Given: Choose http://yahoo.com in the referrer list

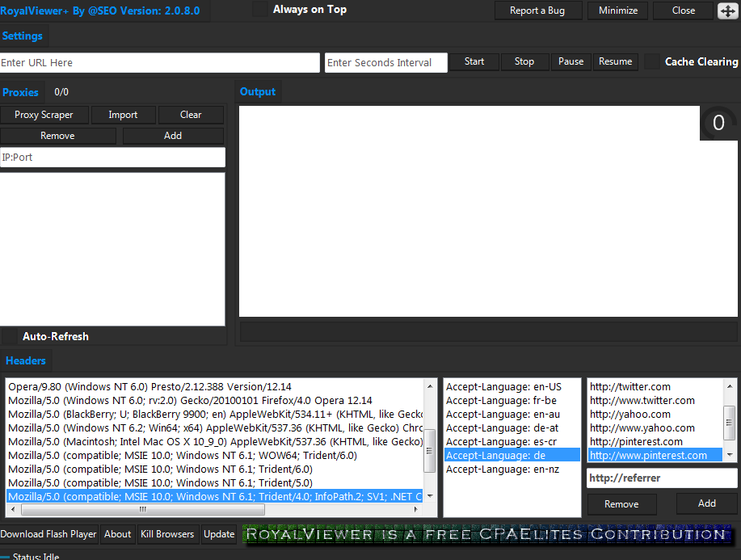Looking at the screenshot, I should pos(630,415).
